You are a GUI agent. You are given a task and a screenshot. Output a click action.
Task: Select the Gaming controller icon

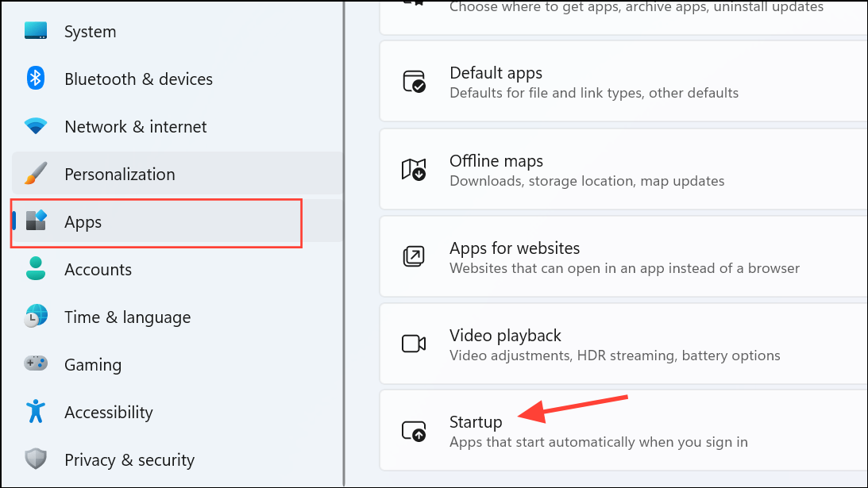(x=35, y=364)
